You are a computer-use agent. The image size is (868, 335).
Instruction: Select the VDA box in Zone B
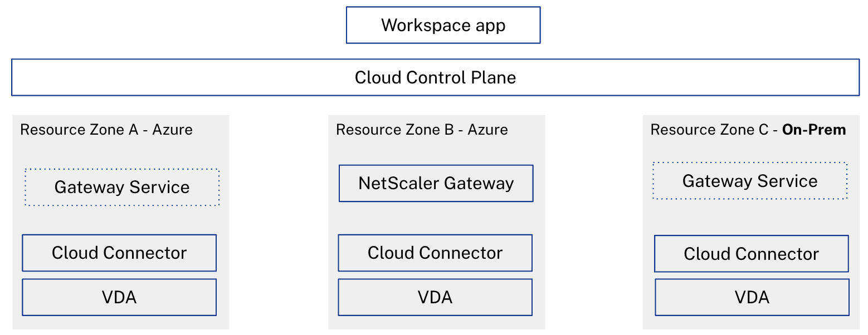click(x=435, y=297)
